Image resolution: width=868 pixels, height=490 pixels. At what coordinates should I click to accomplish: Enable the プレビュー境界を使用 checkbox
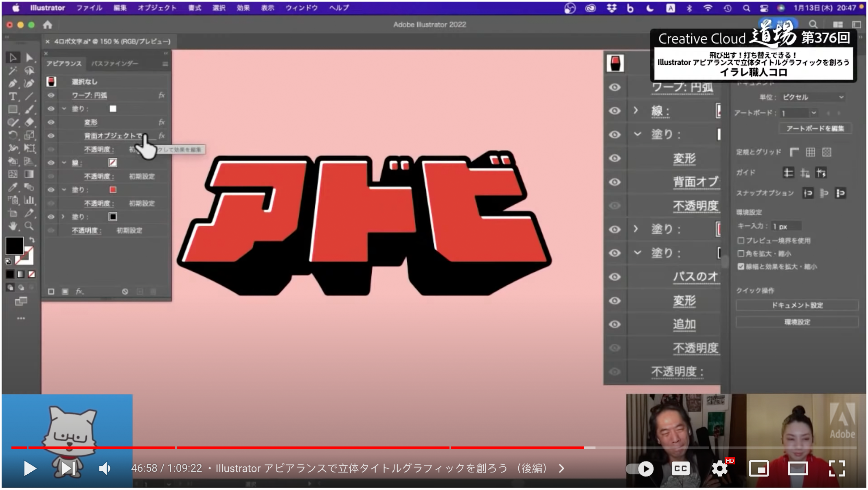tap(741, 241)
